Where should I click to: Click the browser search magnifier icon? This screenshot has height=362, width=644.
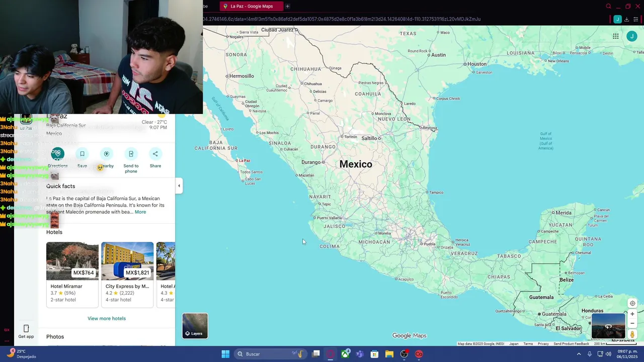(608, 6)
